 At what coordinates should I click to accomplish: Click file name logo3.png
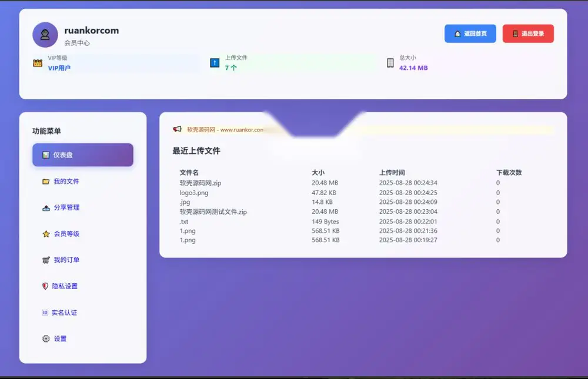point(194,193)
